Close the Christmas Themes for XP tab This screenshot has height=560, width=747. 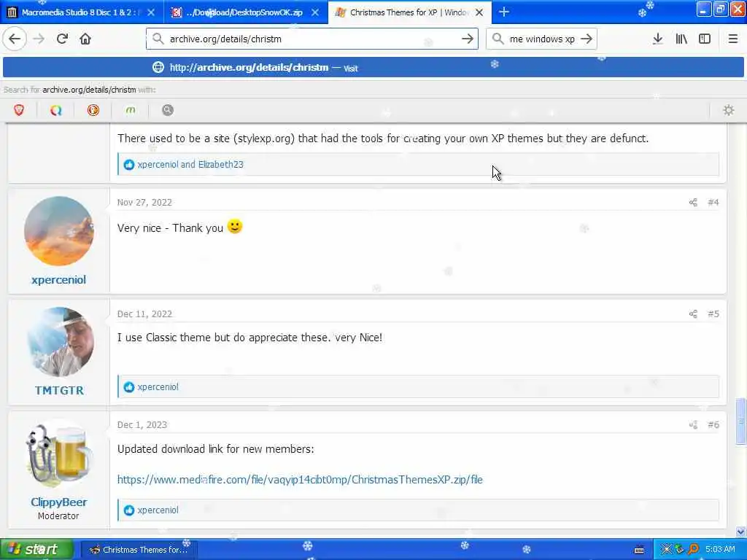tap(479, 12)
